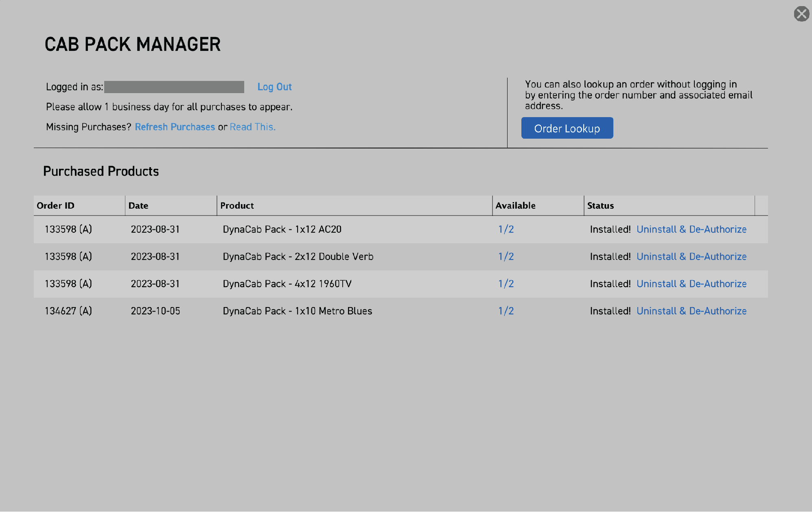Click the Available column header
The image size is (812, 512).
(538, 205)
